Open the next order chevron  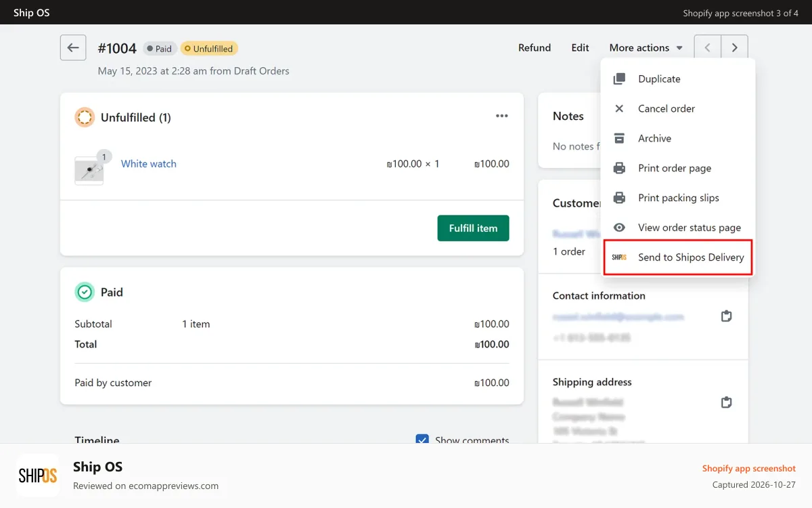pos(734,48)
